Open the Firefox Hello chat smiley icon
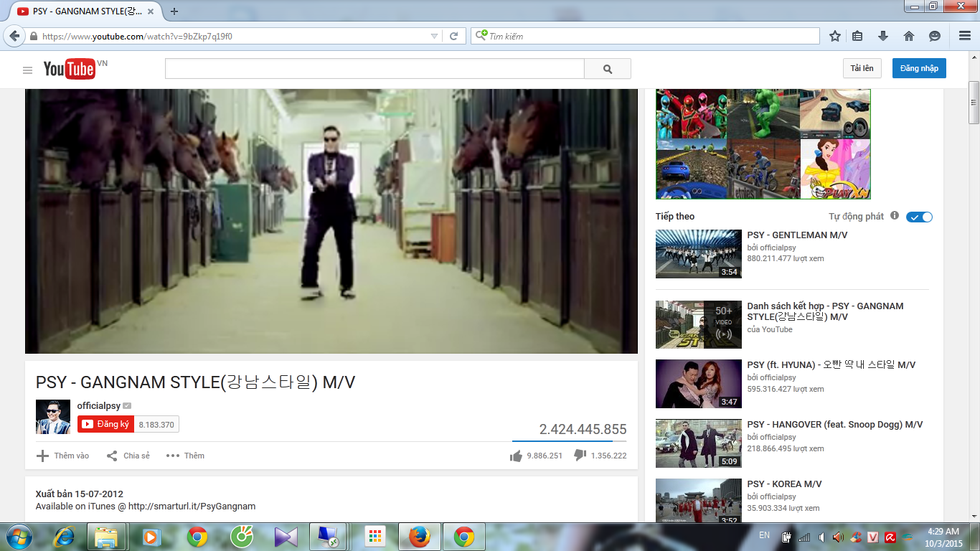Viewport: 980px width, 551px height. click(x=935, y=36)
